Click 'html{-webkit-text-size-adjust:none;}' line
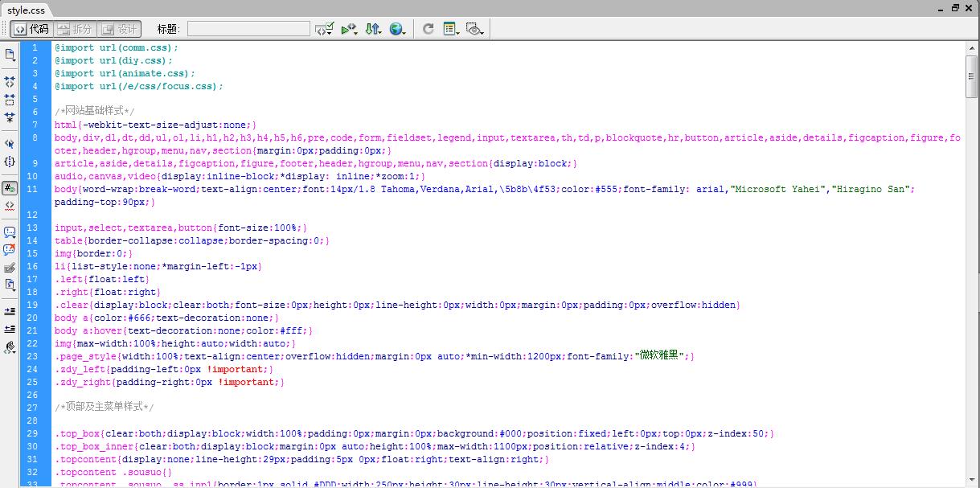The image size is (980, 488). pos(156,125)
